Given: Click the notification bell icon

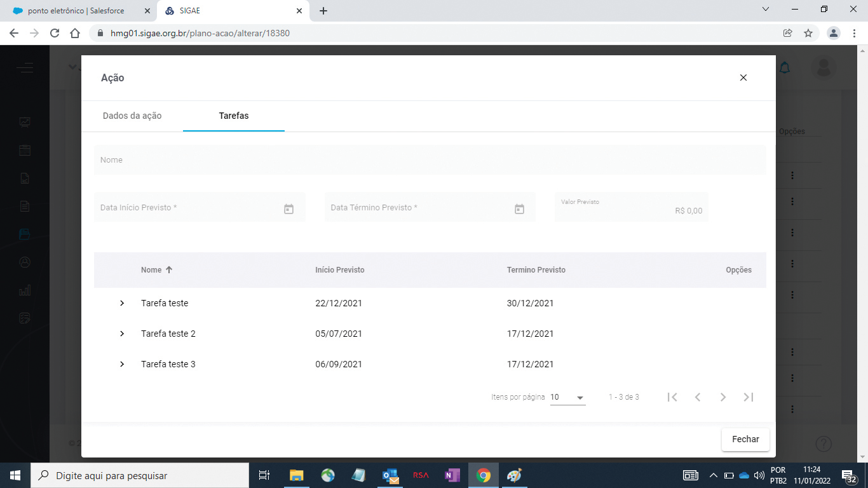Looking at the screenshot, I should coord(785,67).
